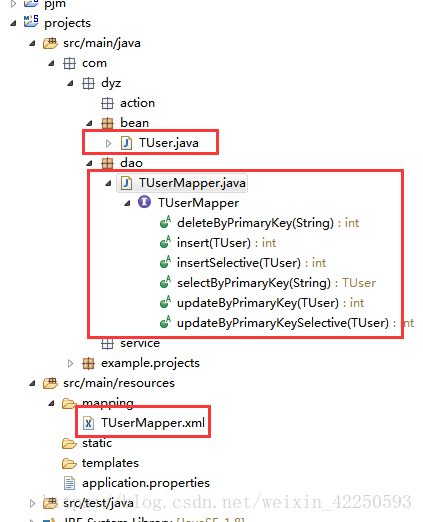This screenshot has height=522, width=423.
Task: Select the src/main/java label
Action: click(102, 43)
